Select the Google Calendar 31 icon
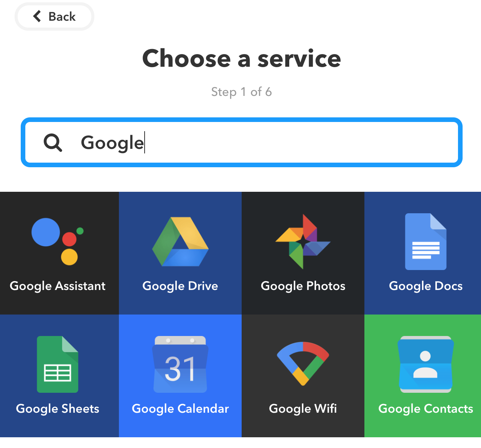This screenshot has height=448, width=481. 180,364
